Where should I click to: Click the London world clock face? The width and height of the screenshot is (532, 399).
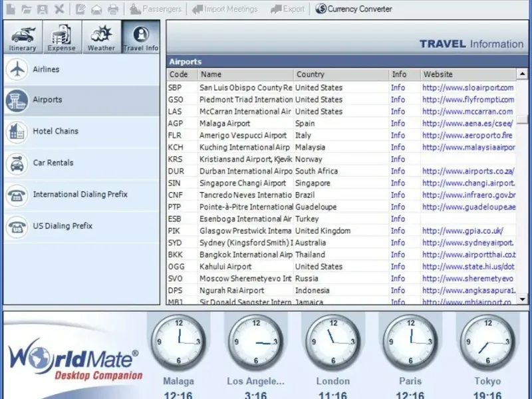click(332, 342)
